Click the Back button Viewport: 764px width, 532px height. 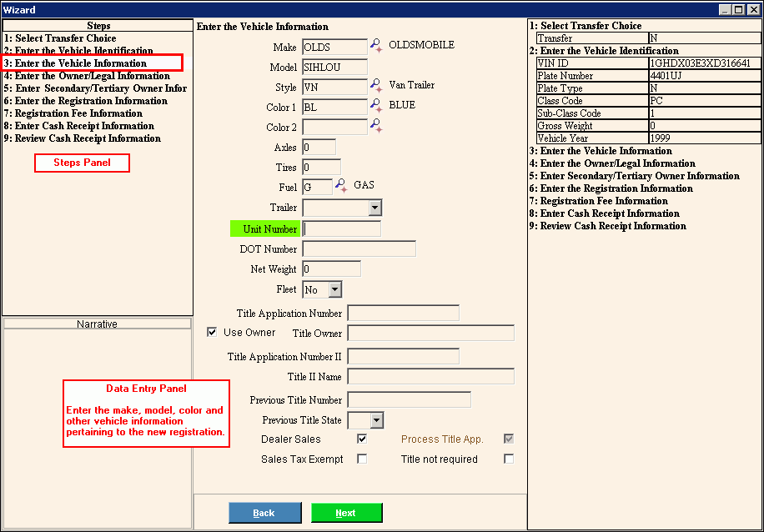(265, 513)
